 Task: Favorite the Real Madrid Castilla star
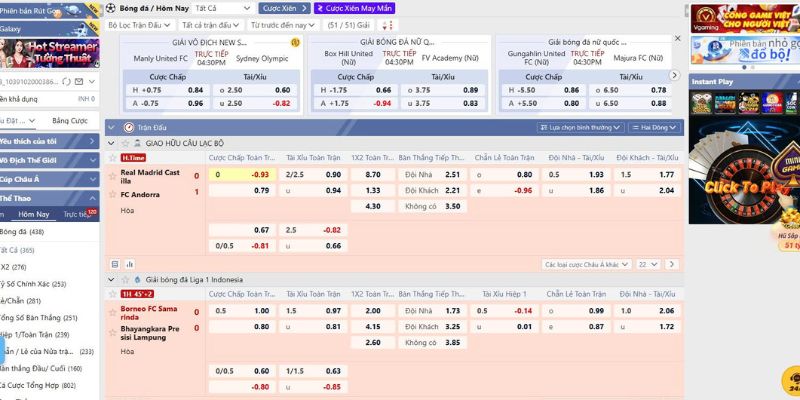tap(113, 176)
